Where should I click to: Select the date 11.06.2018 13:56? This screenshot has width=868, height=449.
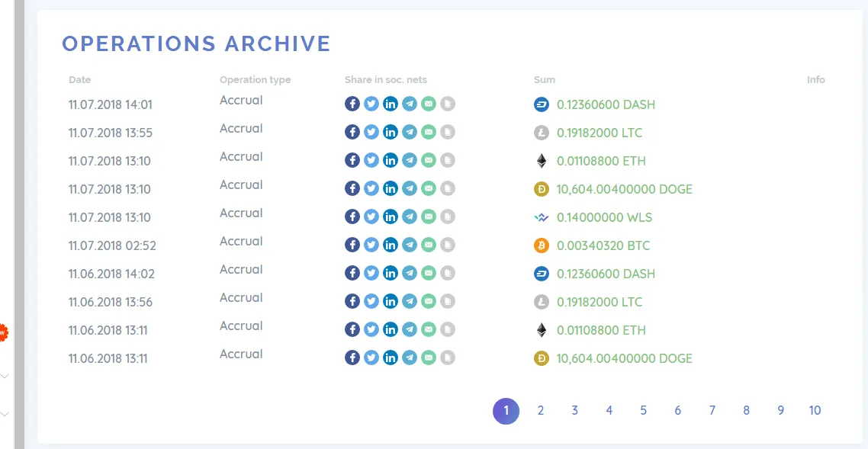pyautogui.click(x=110, y=303)
